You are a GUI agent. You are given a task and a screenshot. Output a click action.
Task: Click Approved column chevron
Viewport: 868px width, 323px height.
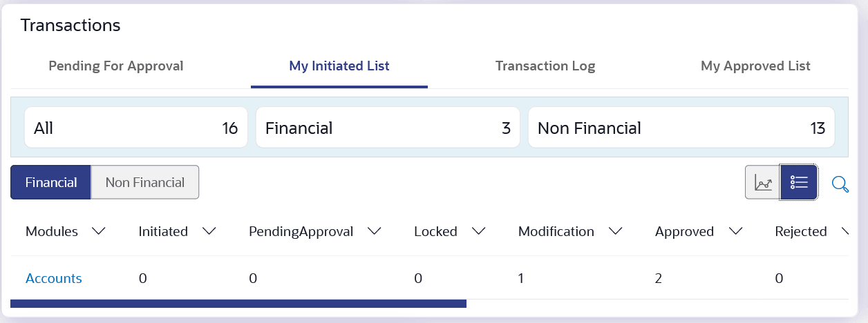[735, 232]
